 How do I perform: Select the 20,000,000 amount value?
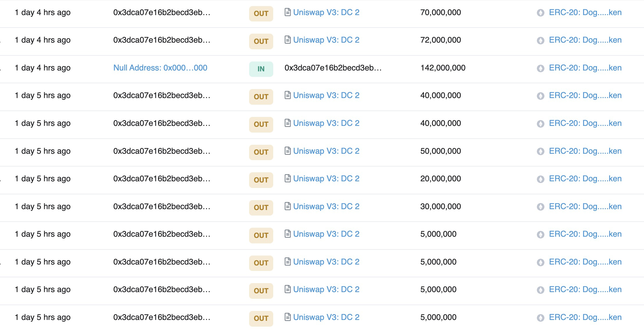pyautogui.click(x=440, y=179)
